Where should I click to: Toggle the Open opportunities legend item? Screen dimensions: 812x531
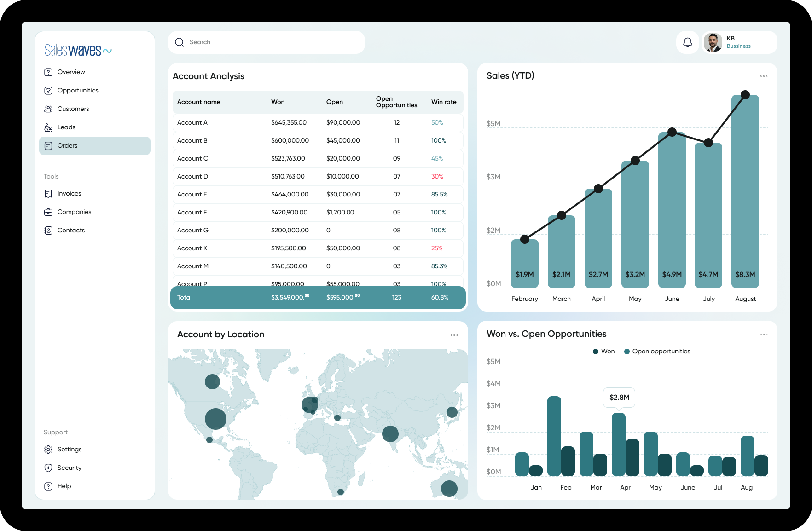[x=657, y=352]
